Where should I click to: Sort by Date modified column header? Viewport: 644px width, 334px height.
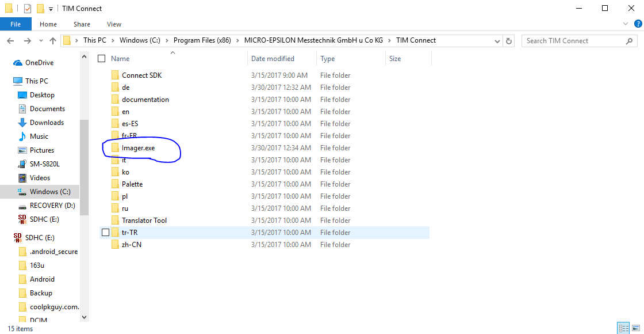282,59
